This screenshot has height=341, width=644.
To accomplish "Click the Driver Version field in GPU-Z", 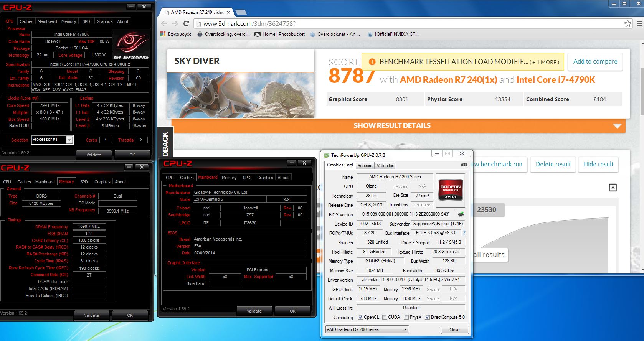I will point(411,280).
